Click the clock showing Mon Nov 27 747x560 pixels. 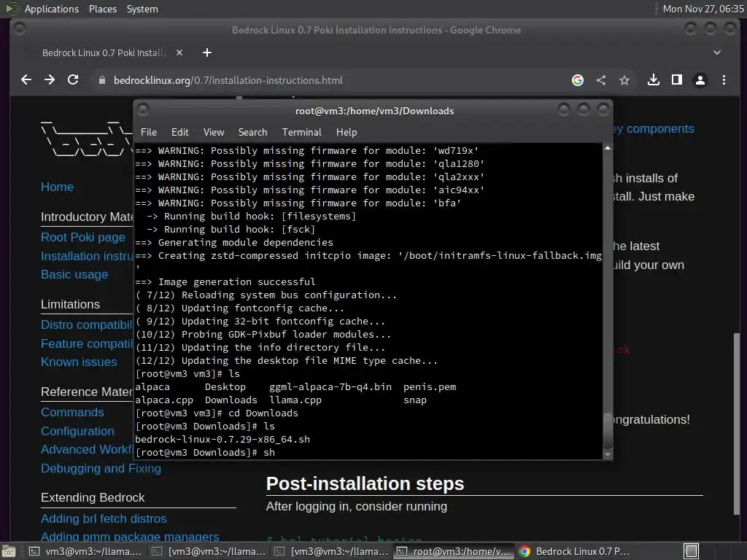[x=703, y=9]
